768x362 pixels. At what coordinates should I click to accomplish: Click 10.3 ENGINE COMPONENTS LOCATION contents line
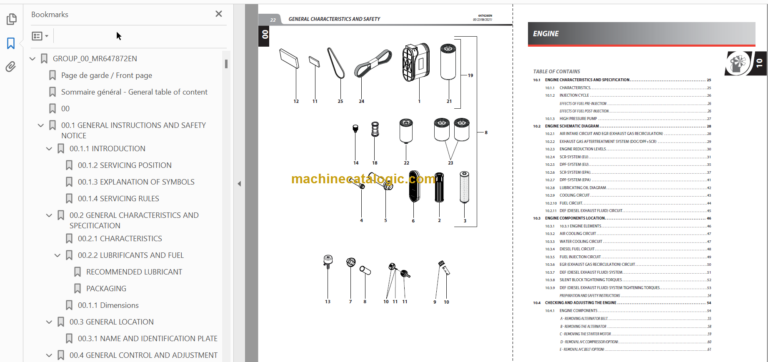pos(622,218)
